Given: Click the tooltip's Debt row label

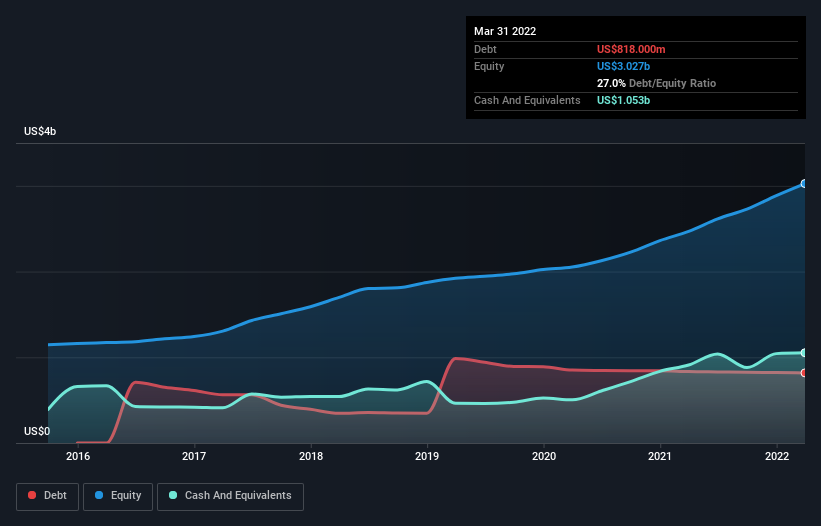Looking at the screenshot, I should tap(485, 49).
